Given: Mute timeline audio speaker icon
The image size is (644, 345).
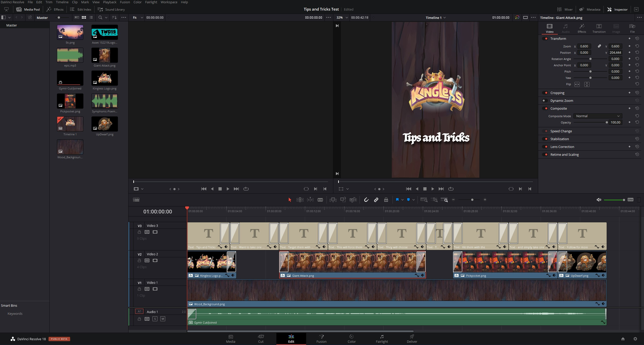Looking at the screenshot, I should click(599, 200).
